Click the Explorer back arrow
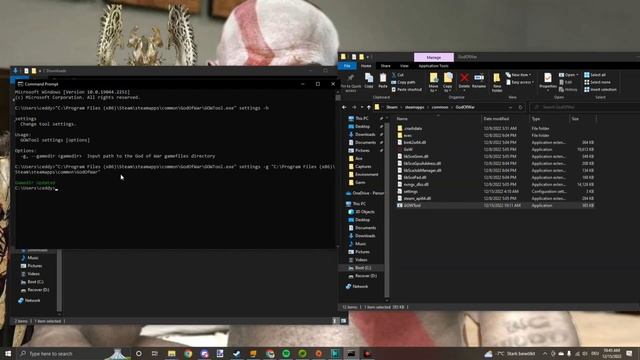640x360 pixels. (344, 107)
